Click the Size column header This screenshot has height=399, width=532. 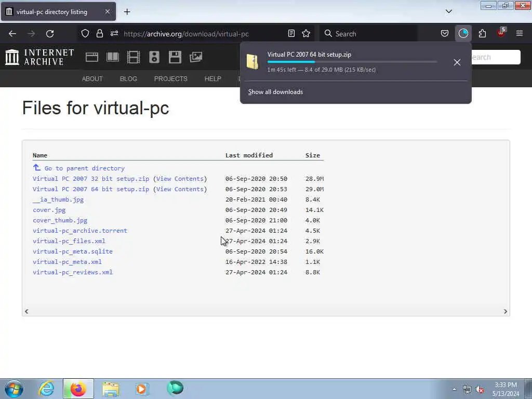pos(312,155)
